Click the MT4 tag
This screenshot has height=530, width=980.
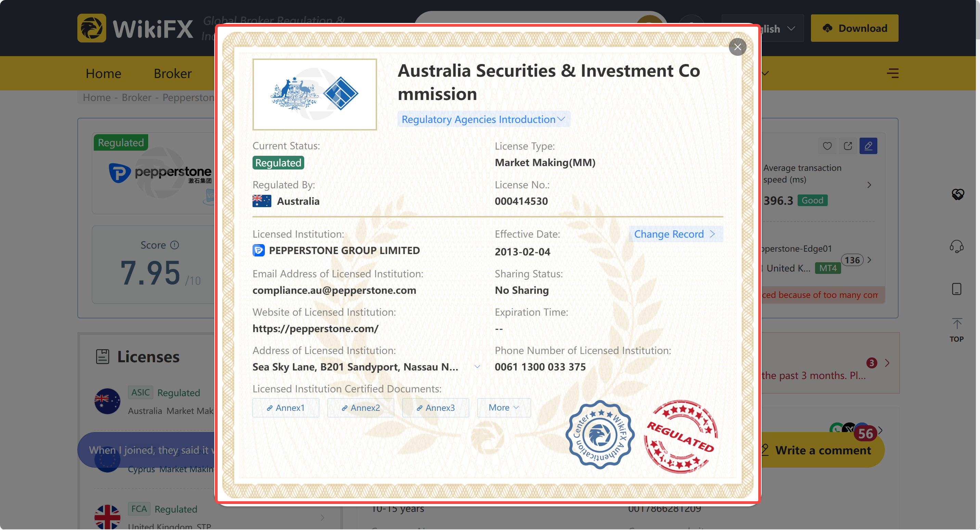pos(828,268)
